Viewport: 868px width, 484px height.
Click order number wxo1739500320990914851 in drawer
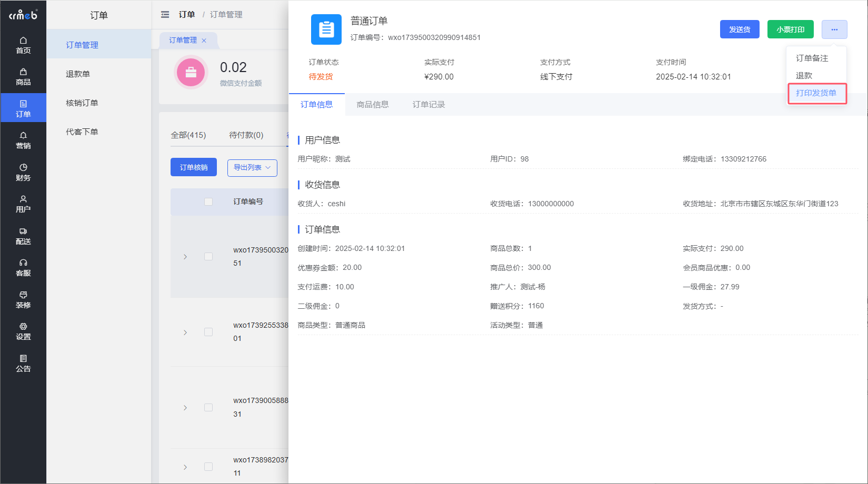click(434, 37)
